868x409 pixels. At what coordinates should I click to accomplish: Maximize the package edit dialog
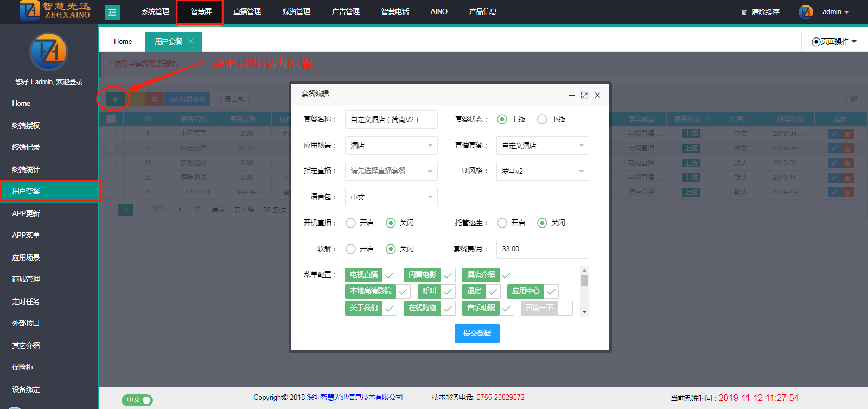[584, 95]
